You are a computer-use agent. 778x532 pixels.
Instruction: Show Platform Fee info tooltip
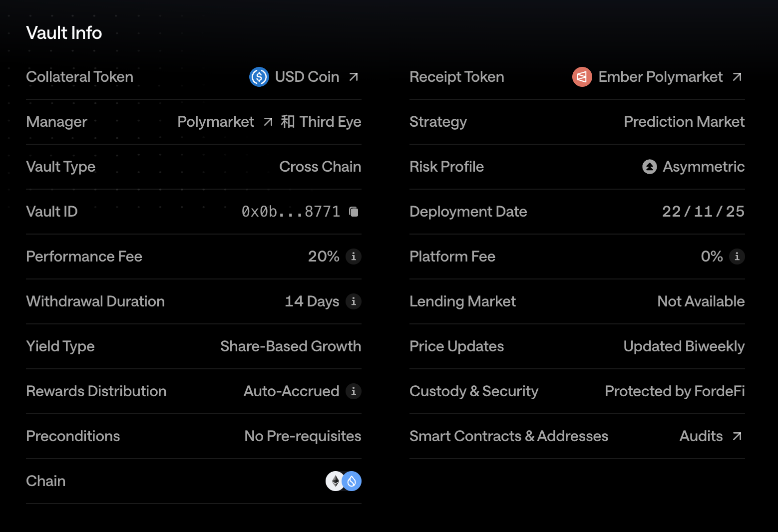point(737,257)
